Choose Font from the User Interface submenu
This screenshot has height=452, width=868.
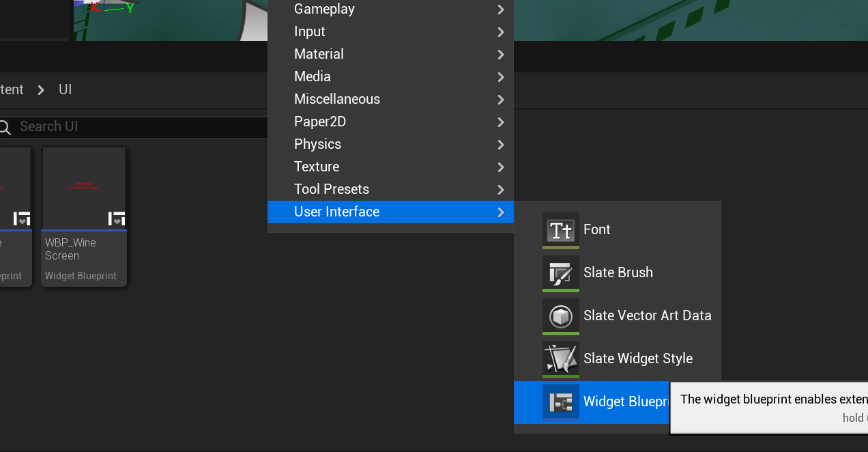point(618,230)
